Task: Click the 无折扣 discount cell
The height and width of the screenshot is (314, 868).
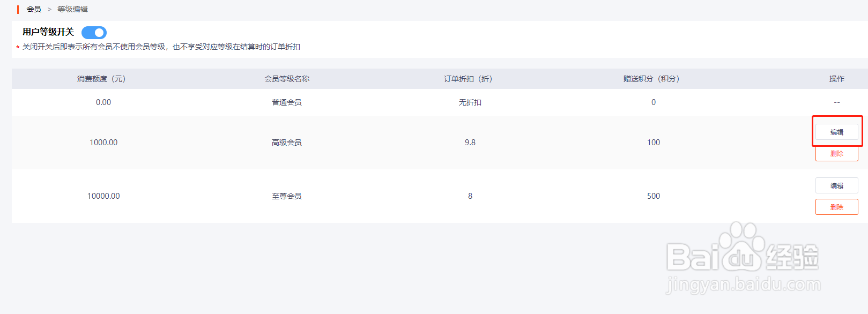Action: click(470, 102)
